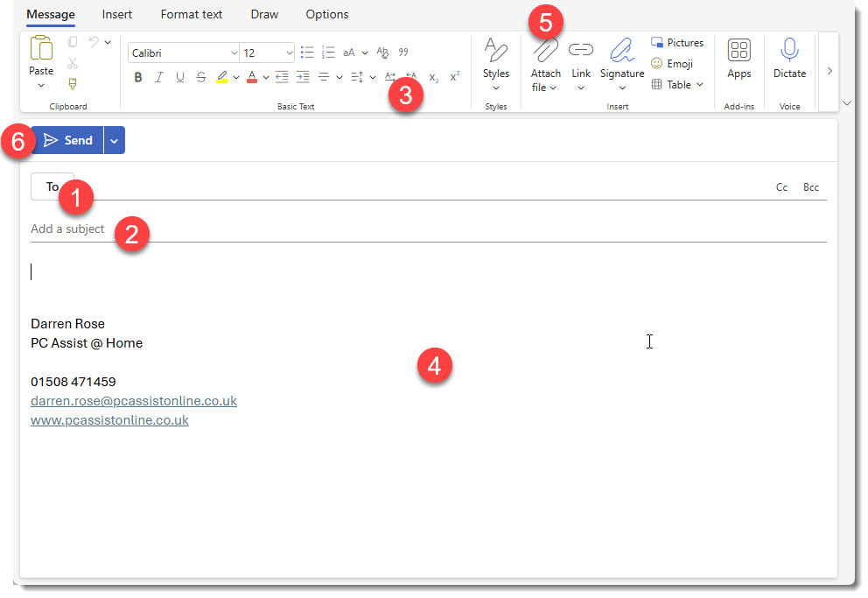The width and height of the screenshot is (868, 598).
Task: Expand the Send button dropdown arrow
Action: [x=113, y=139]
